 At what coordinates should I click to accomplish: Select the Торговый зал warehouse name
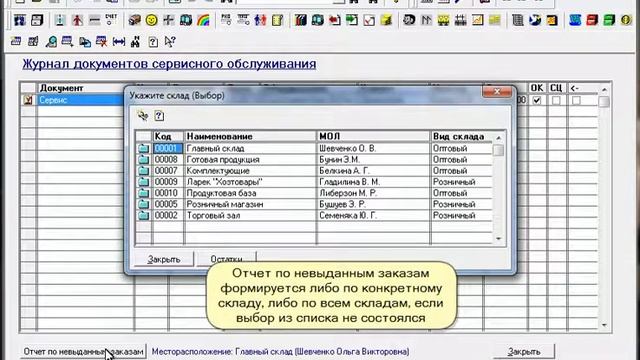point(213,216)
